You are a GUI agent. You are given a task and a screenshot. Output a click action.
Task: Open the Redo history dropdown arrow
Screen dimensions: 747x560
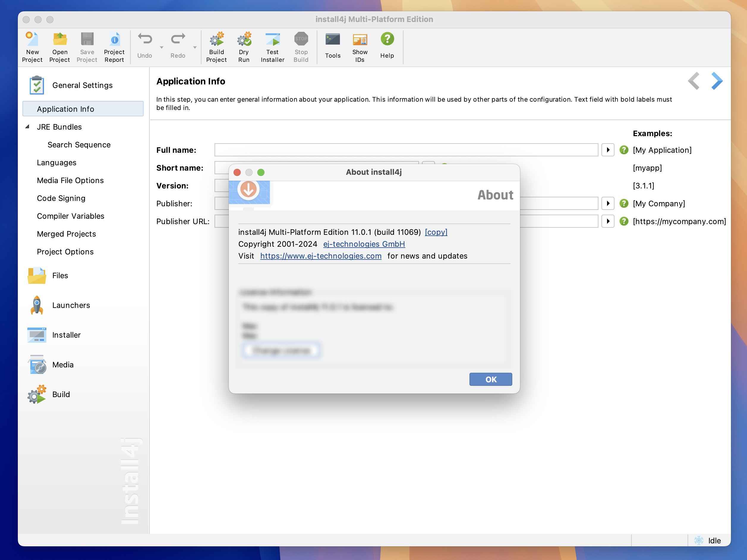[x=195, y=48]
